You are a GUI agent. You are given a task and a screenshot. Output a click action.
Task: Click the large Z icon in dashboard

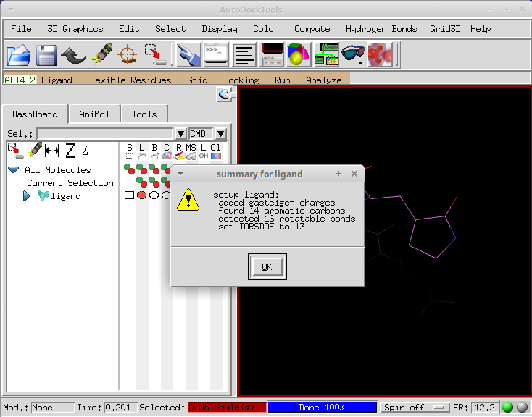click(x=70, y=150)
